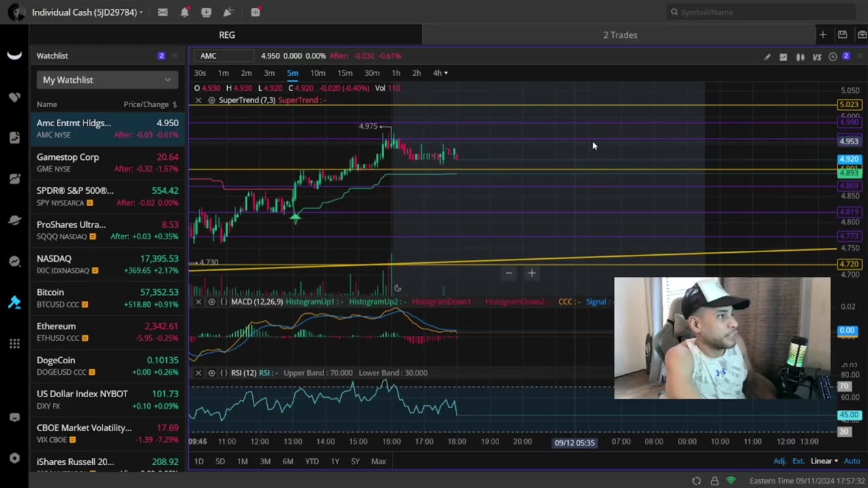Set chart range to Max
868x488 pixels.
coord(378,462)
